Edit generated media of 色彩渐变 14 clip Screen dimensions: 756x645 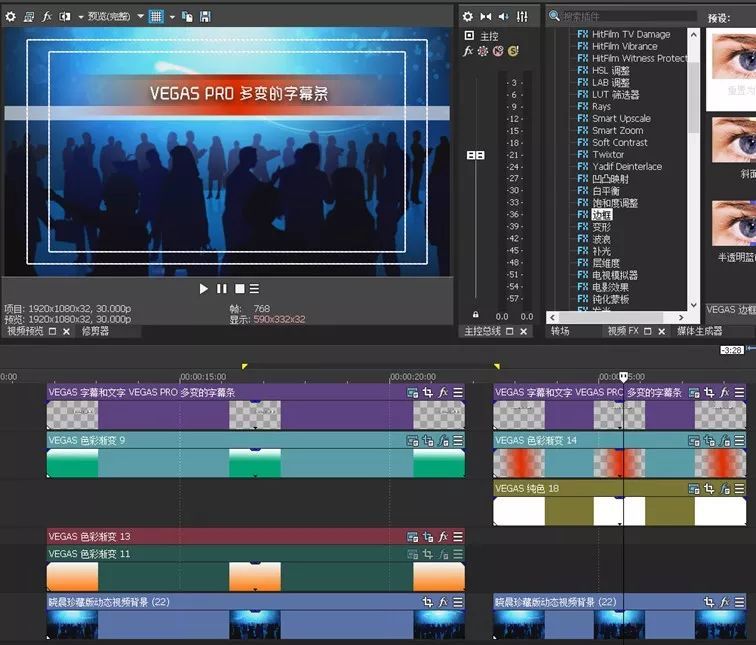pos(694,441)
